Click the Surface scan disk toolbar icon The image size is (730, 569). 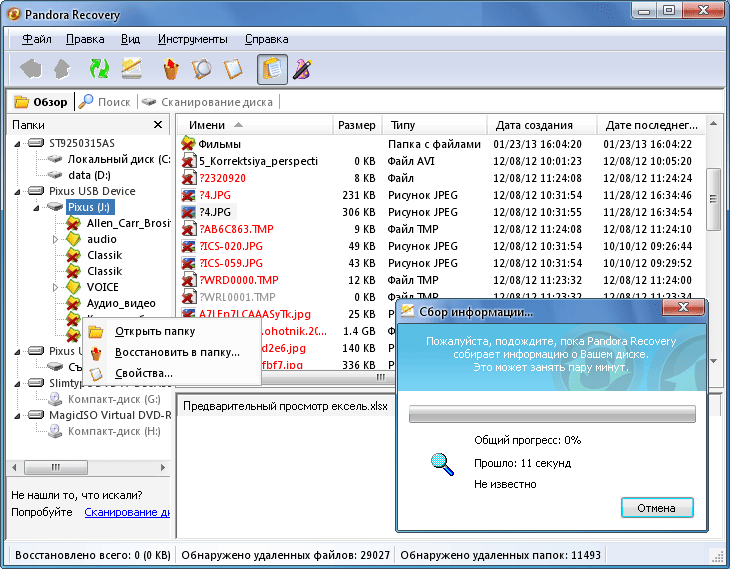[132, 69]
